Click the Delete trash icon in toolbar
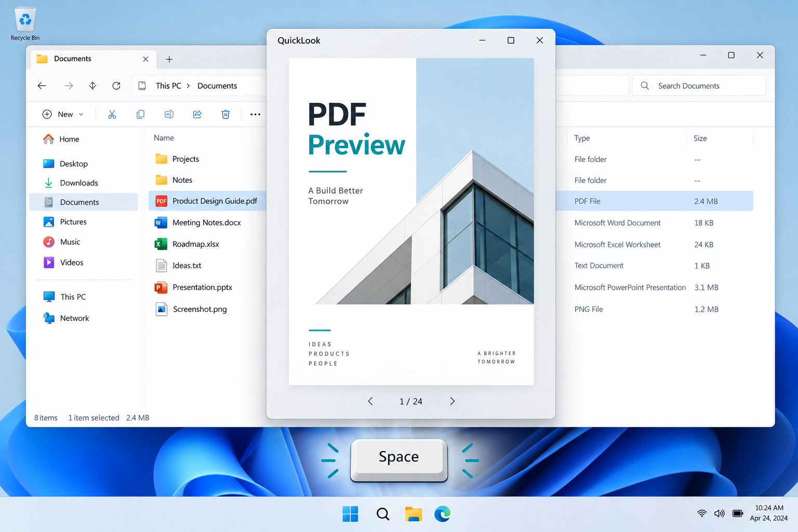The height and width of the screenshot is (532, 798). (x=225, y=114)
